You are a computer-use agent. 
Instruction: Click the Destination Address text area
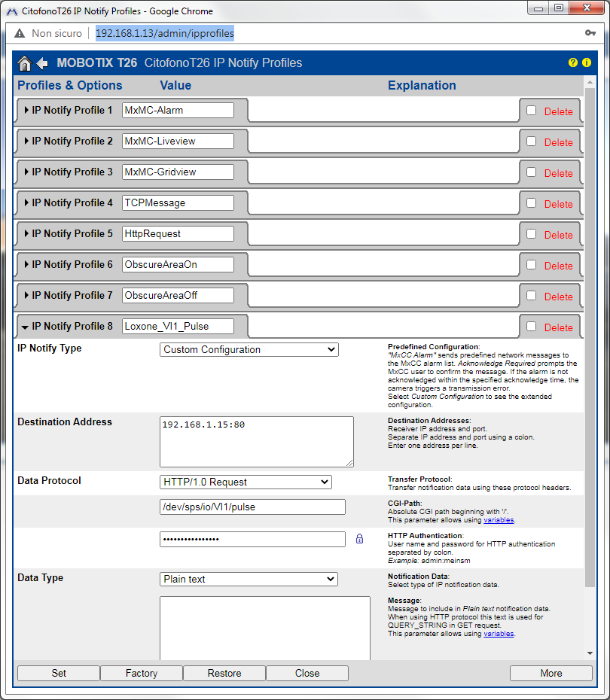click(x=257, y=442)
